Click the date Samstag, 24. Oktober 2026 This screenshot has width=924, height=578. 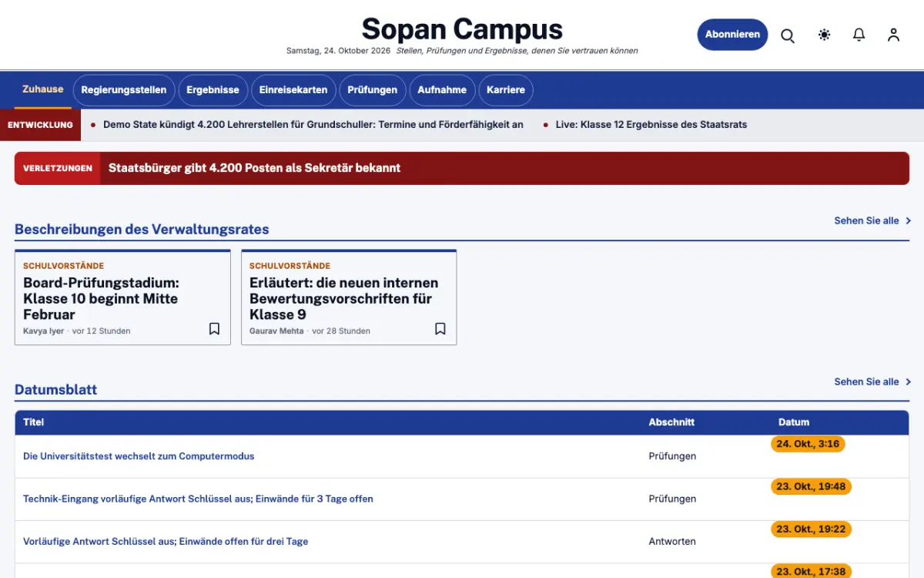click(x=339, y=51)
